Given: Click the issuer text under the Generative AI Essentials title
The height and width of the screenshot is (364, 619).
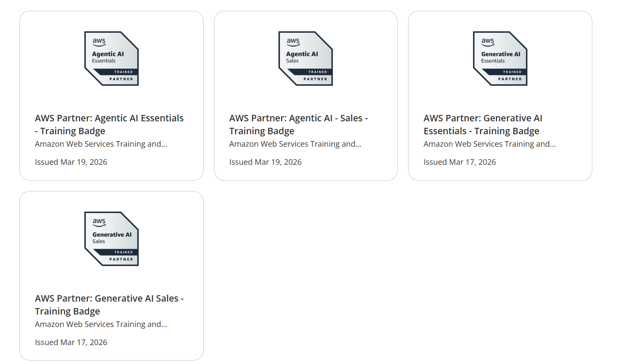Looking at the screenshot, I should click(x=489, y=144).
